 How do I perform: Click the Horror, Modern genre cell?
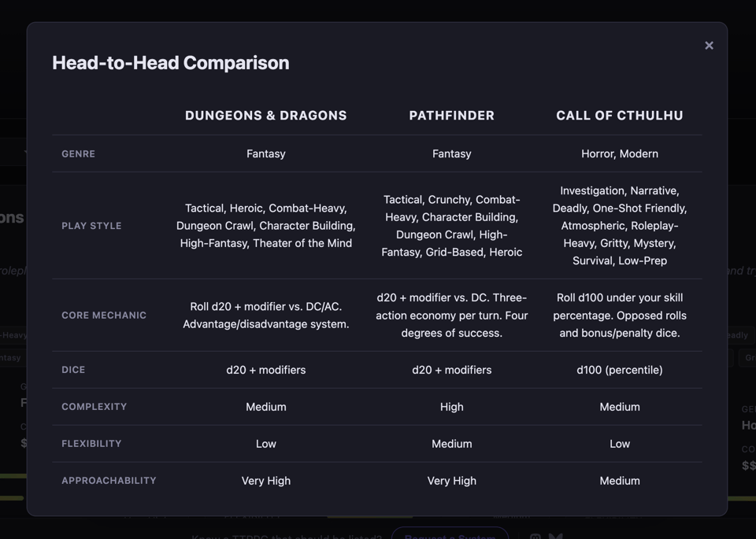point(619,154)
